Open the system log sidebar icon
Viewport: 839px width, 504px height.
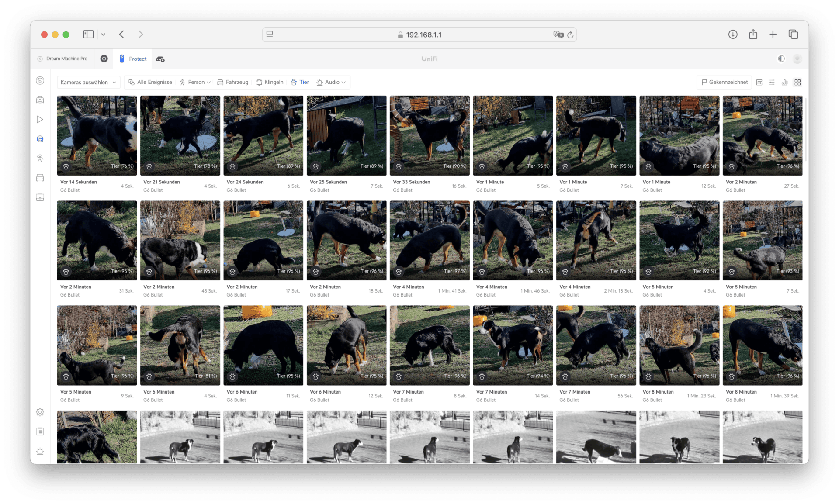pos(40,432)
